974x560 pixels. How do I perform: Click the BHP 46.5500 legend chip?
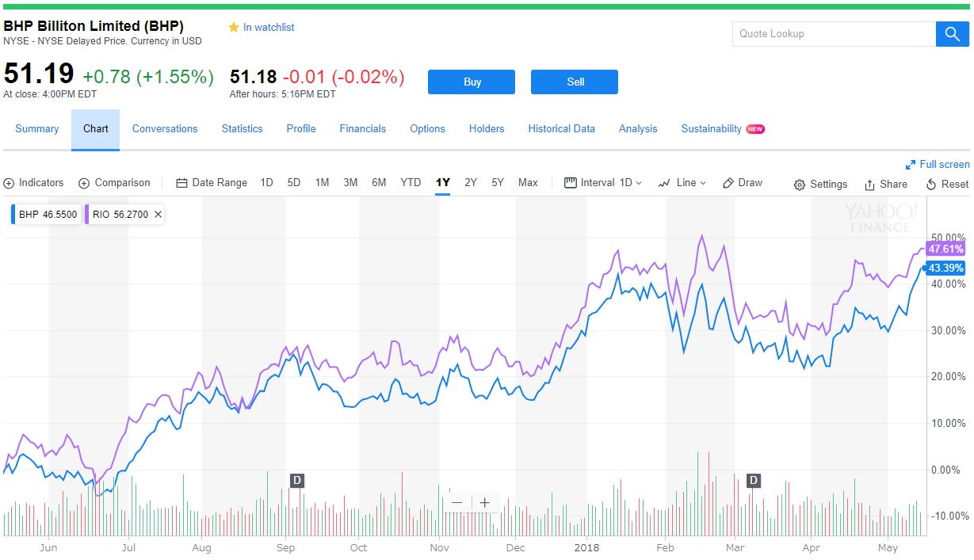point(46,214)
